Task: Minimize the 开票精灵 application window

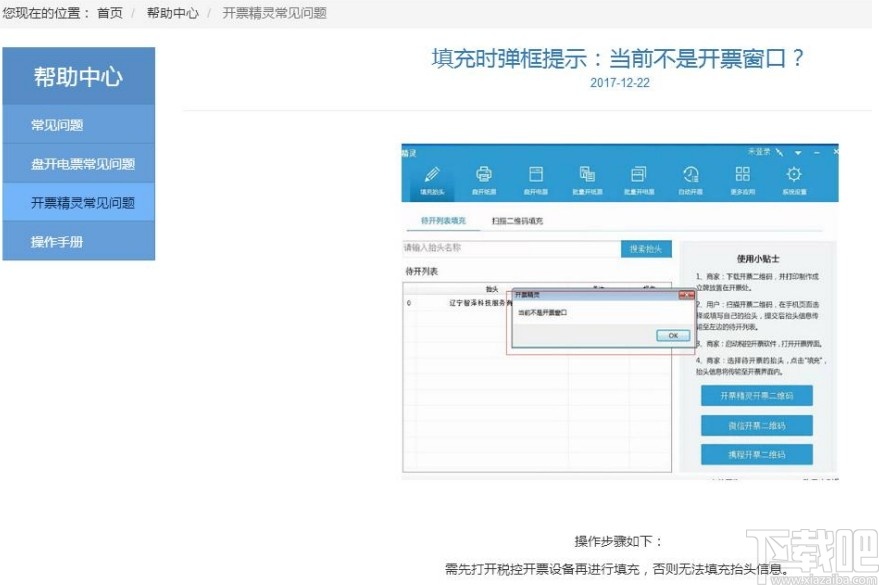Action: pos(817,153)
